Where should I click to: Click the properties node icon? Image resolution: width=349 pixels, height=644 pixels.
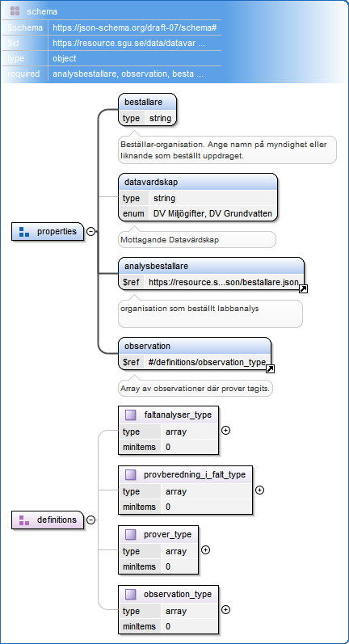click(24, 232)
